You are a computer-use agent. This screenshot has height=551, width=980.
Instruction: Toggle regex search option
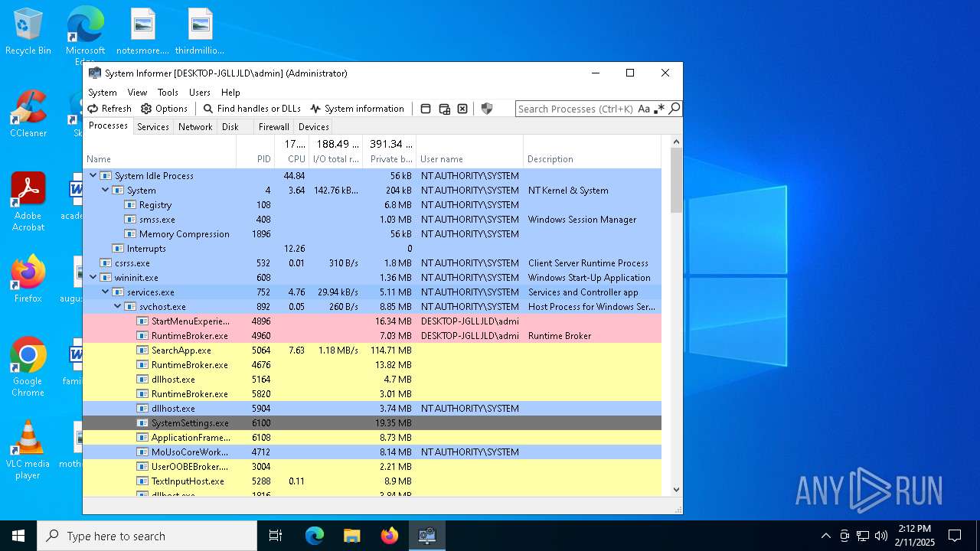point(659,109)
